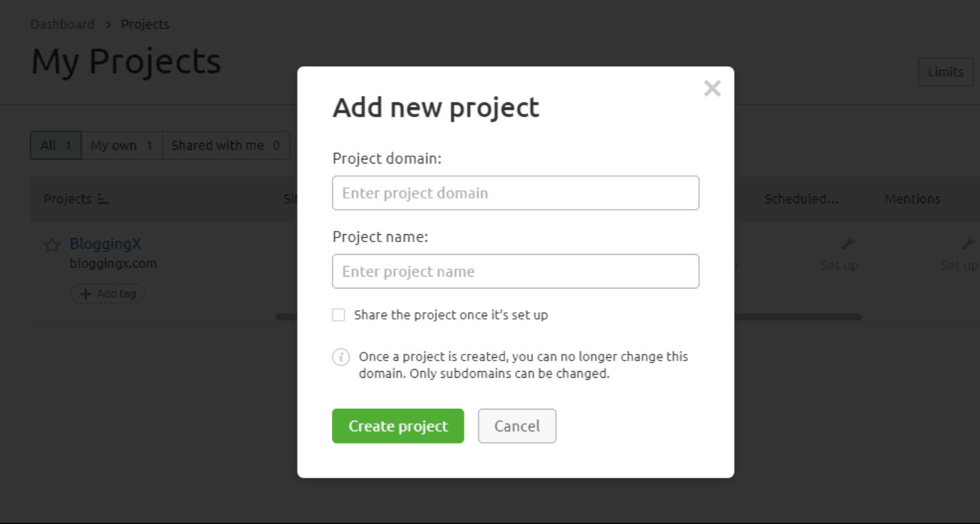Navigate back via the Dashboard breadcrumb
The width and height of the screenshot is (980, 524).
click(62, 24)
